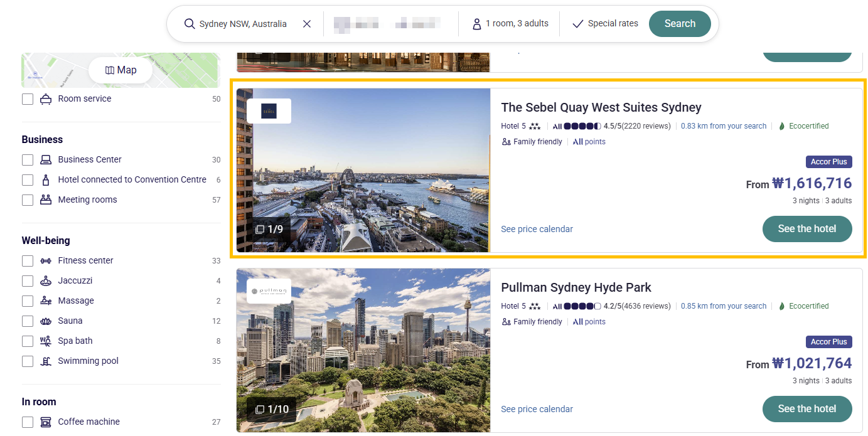This screenshot has height=436, width=868.
Task: Click Sebel's Accor Plus badge
Action: pos(829,162)
